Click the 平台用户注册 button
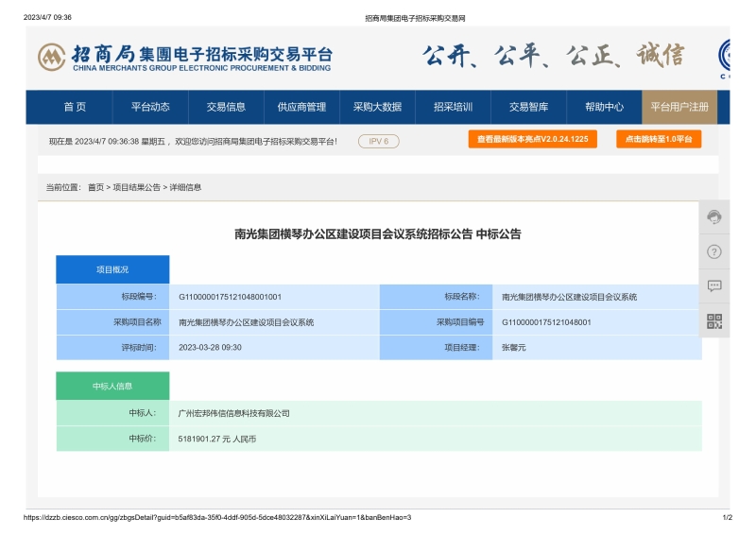The image size is (756, 535). (x=679, y=107)
